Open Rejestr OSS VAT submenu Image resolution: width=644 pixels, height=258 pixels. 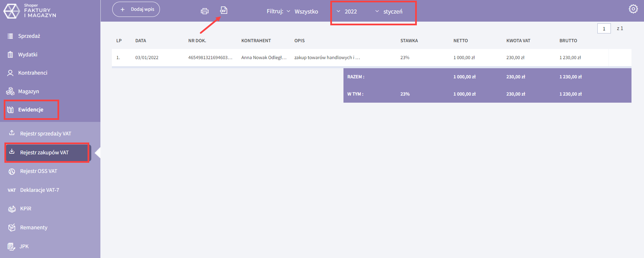pyautogui.click(x=39, y=171)
